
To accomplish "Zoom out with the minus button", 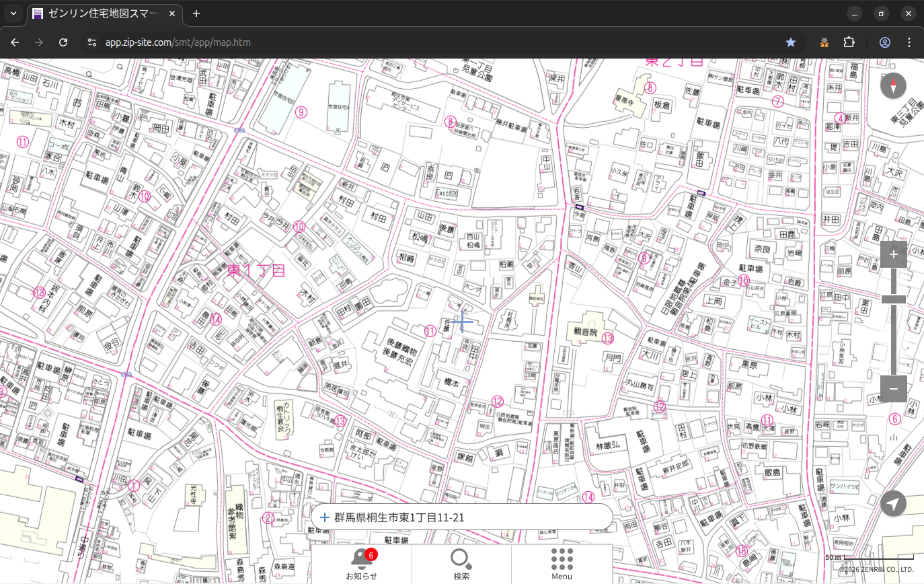I will click(x=893, y=389).
